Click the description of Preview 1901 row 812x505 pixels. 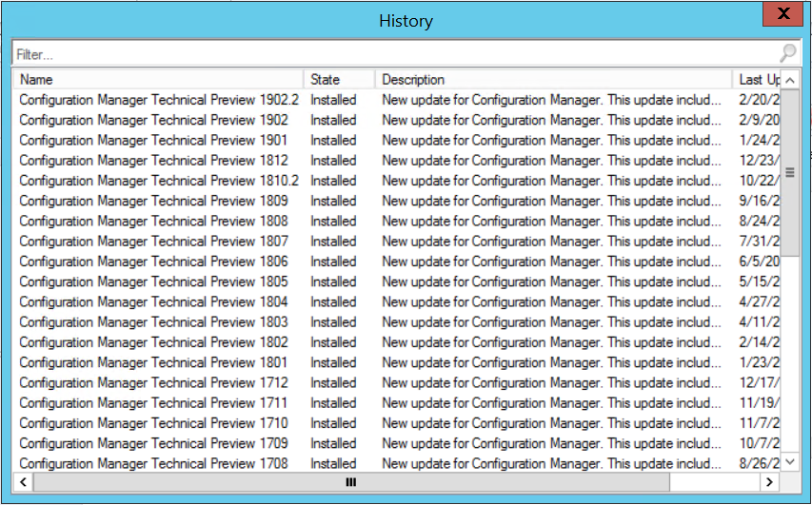tap(551, 140)
